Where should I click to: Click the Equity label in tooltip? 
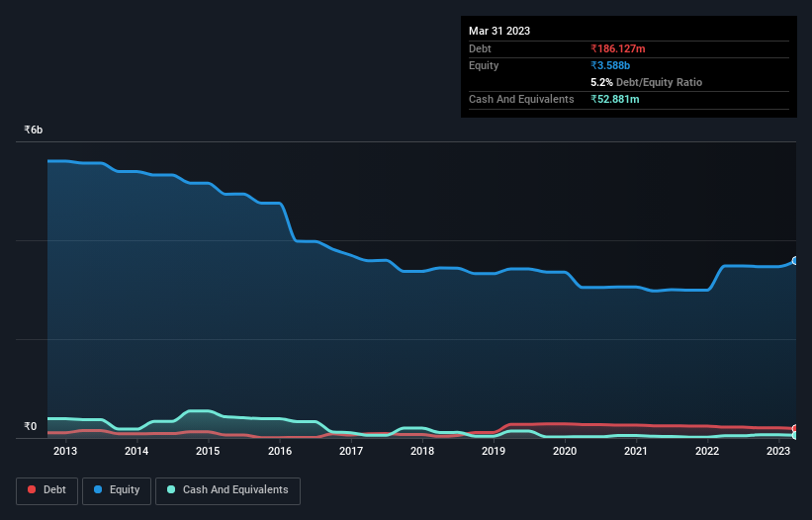tap(484, 65)
